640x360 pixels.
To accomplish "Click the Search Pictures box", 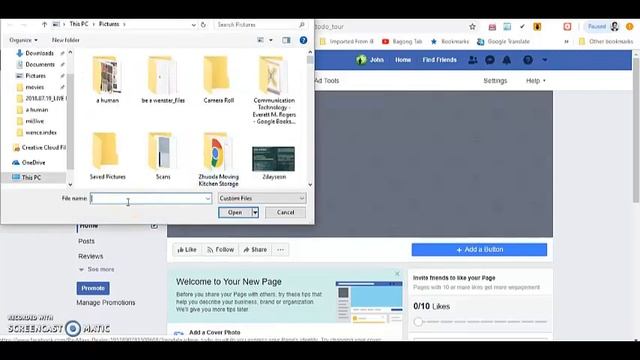I will 260,25.
